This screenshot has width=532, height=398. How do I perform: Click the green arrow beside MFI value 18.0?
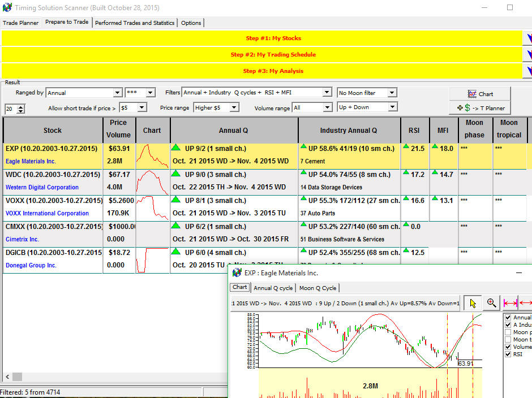tap(435, 146)
